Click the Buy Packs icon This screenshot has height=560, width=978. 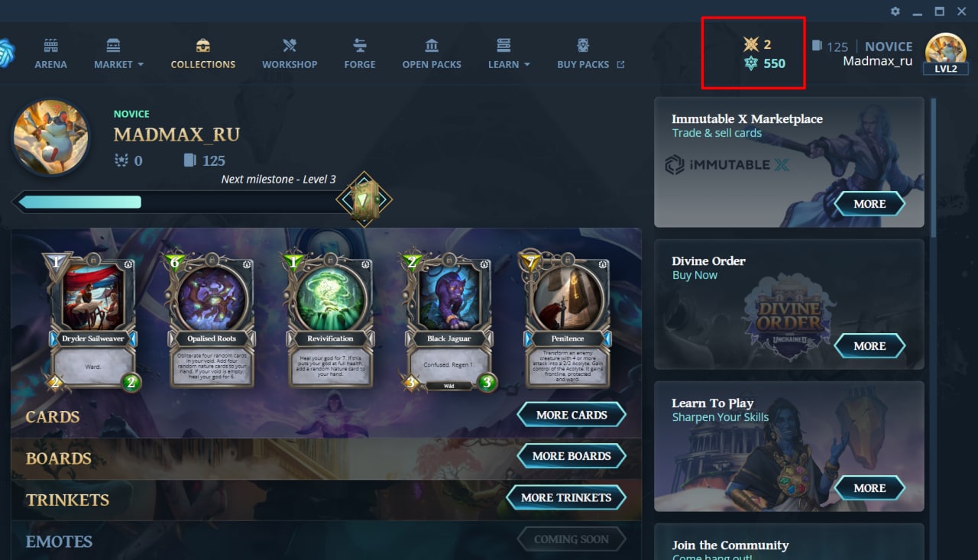[583, 45]
